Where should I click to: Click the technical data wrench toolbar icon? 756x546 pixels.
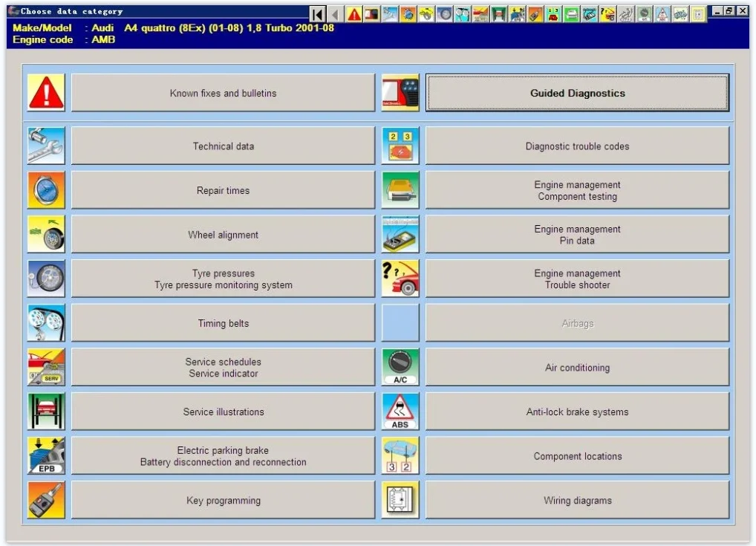390,14
